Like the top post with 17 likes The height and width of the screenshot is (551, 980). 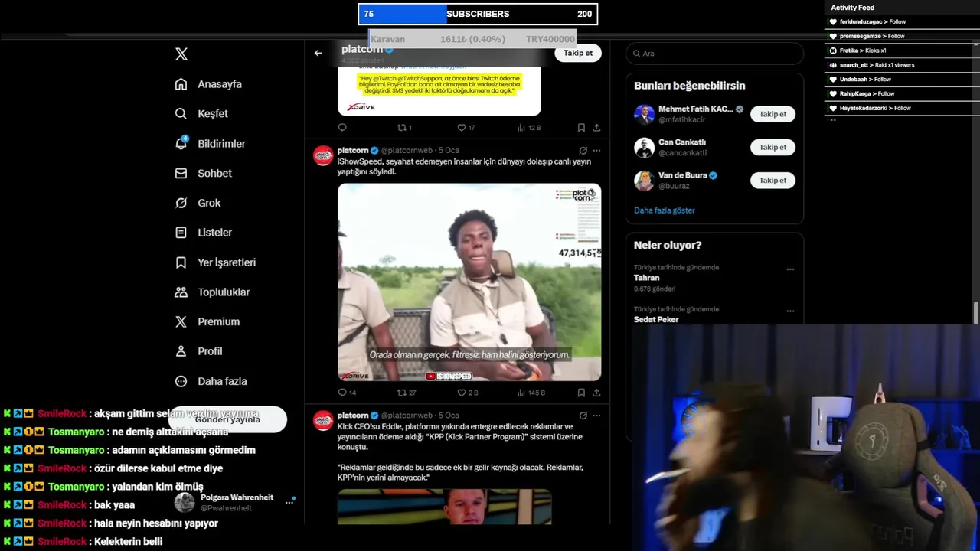point(465,128)
